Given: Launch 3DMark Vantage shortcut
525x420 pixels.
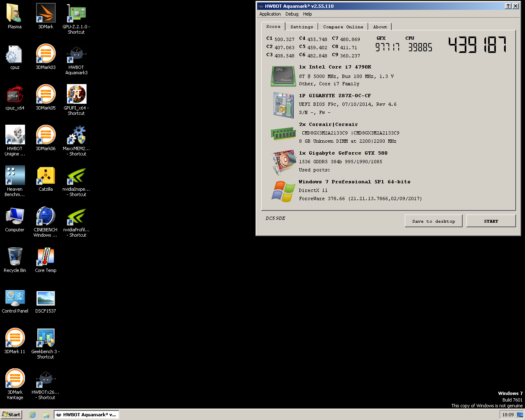Looking at the screenshot, I should [x=15, y=384].
